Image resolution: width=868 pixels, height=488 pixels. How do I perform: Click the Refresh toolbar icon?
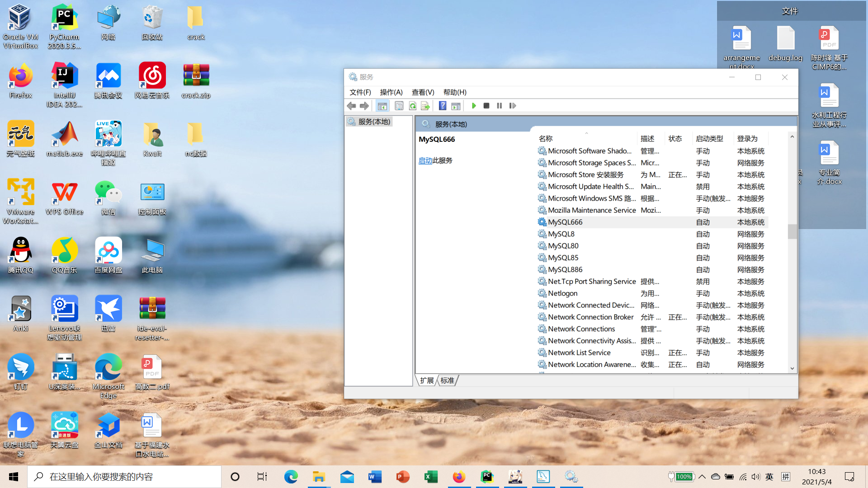tap(412, 106)
